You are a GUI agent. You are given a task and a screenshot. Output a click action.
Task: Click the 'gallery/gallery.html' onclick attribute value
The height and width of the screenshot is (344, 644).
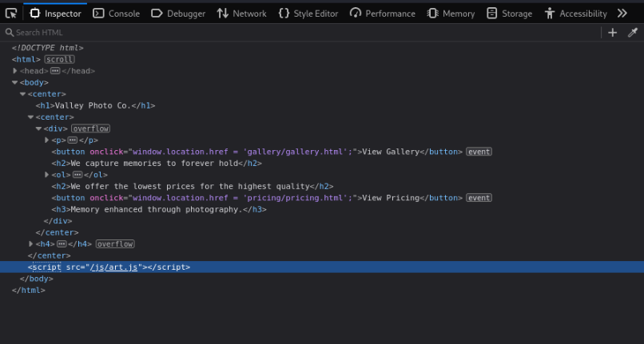242,152
